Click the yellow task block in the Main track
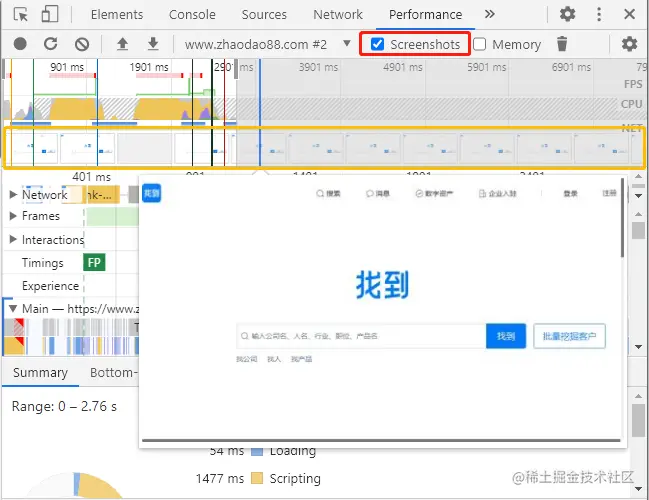 [14, 346]
